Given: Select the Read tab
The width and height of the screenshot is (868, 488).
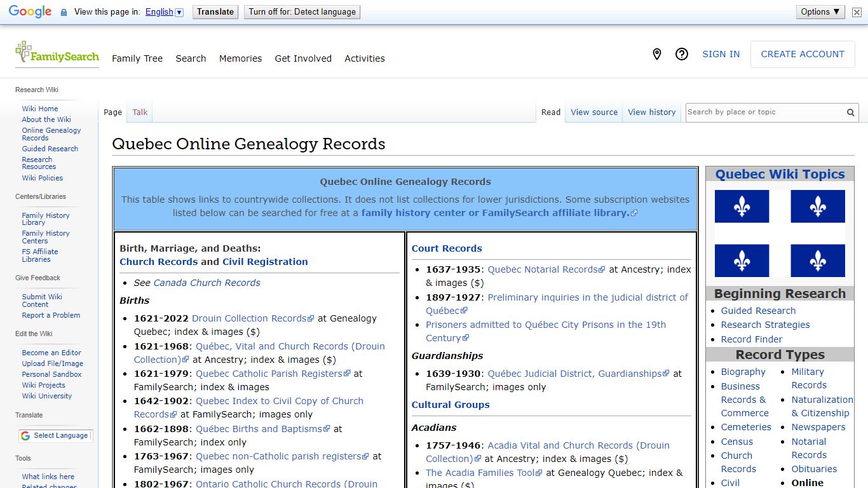Looking at the screenshot, I should click(x=551, y=112).
